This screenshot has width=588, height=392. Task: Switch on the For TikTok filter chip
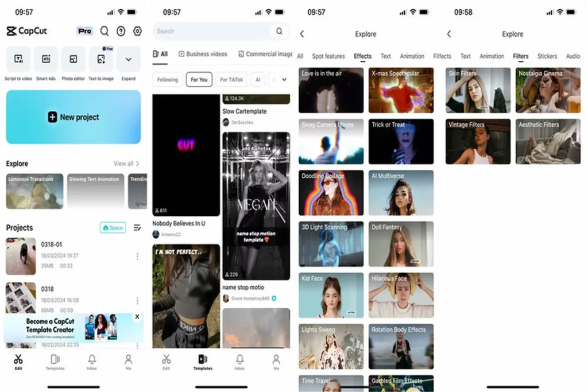(231, 79)
